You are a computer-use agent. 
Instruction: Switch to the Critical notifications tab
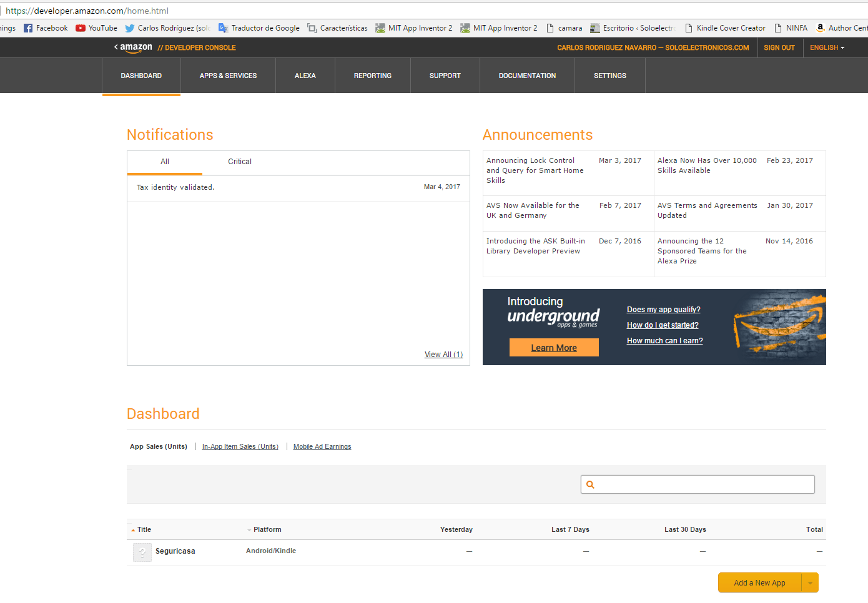pyautogui.click(x=239, y=162)
